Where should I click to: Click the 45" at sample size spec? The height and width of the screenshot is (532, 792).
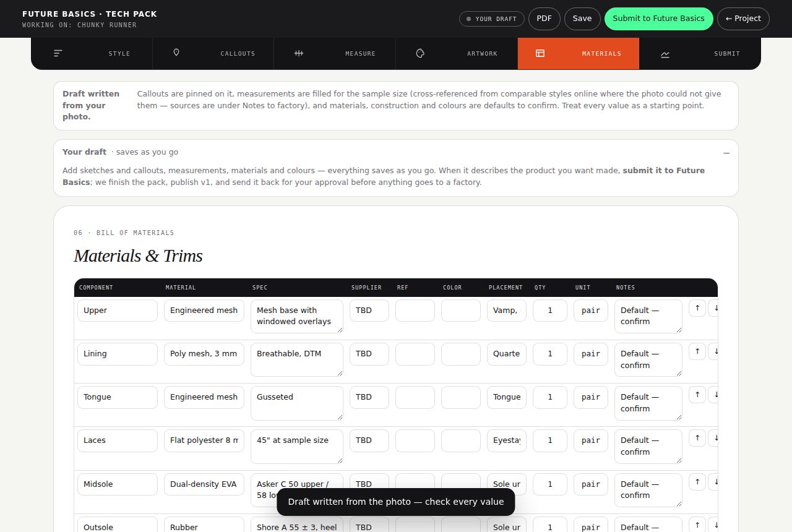click(297, 446)
